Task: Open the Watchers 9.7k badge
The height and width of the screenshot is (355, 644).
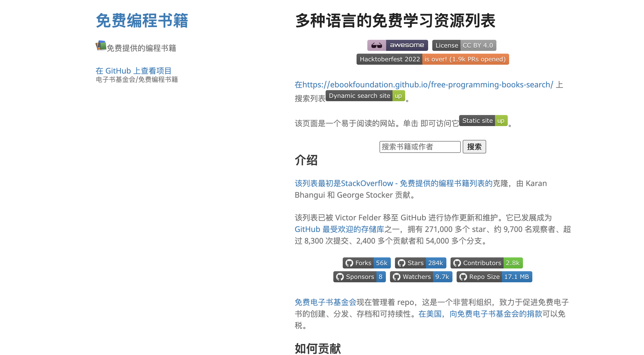Action: 421,277
